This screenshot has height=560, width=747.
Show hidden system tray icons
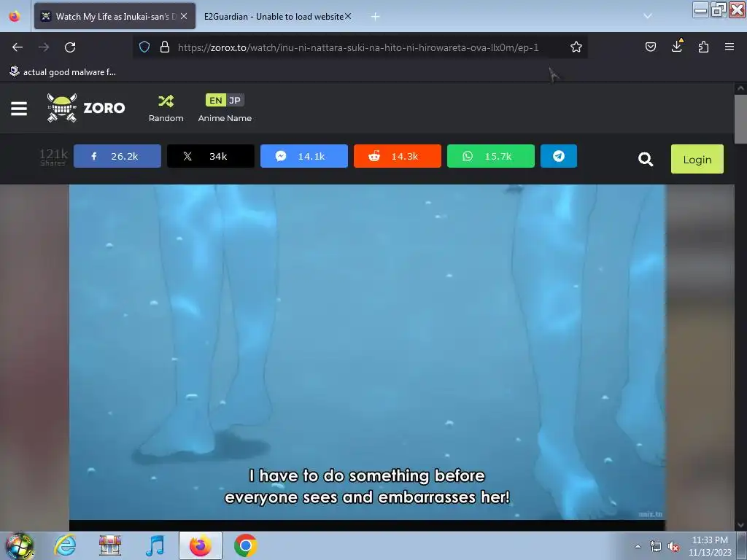(638, 546)
